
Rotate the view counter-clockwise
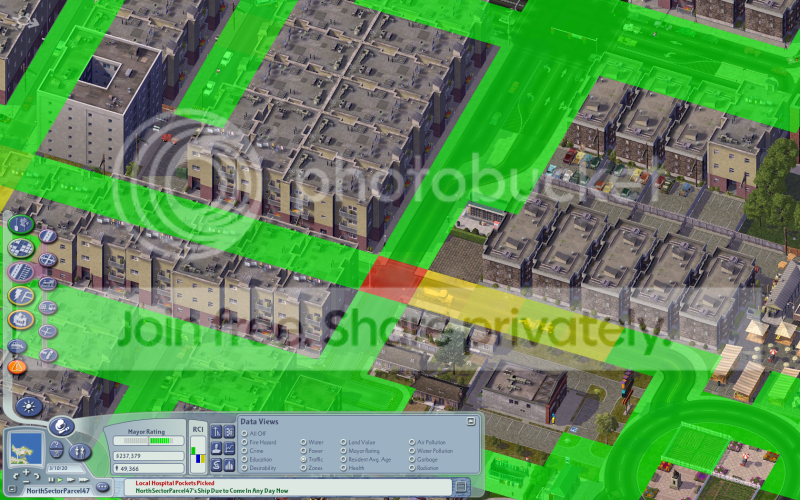click(x=16, y=477)
